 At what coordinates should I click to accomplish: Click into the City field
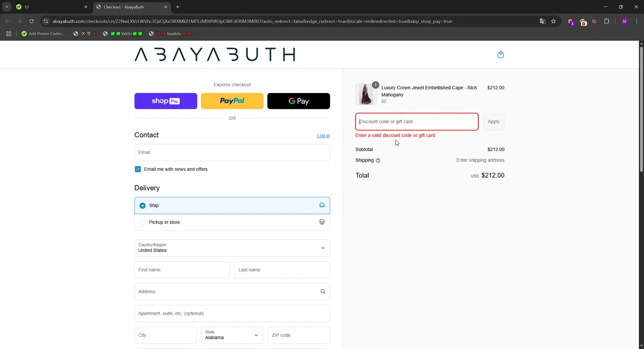click(165, 335)
